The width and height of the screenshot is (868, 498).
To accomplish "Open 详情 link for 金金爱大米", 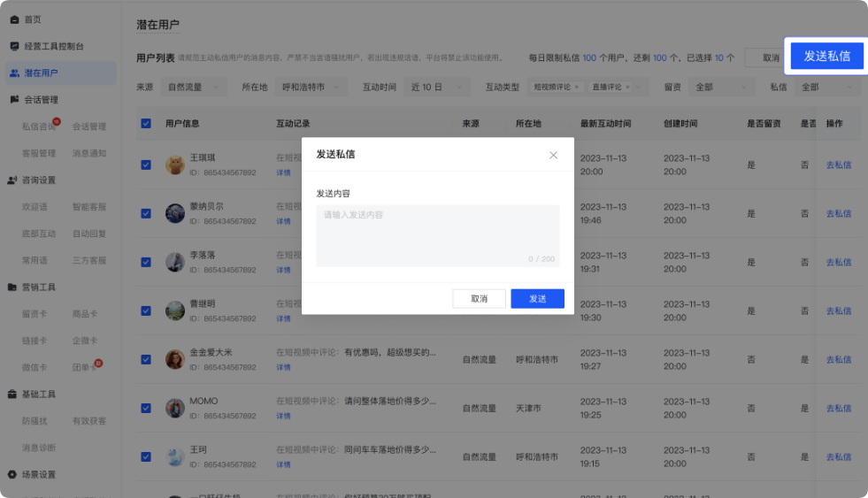I will 283,367.
